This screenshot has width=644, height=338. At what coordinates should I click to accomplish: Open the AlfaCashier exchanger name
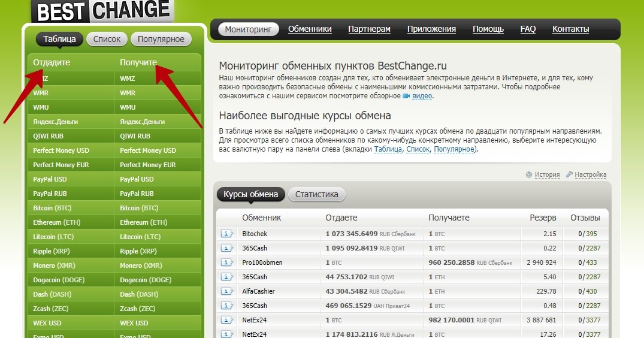(x=258, y=291)
